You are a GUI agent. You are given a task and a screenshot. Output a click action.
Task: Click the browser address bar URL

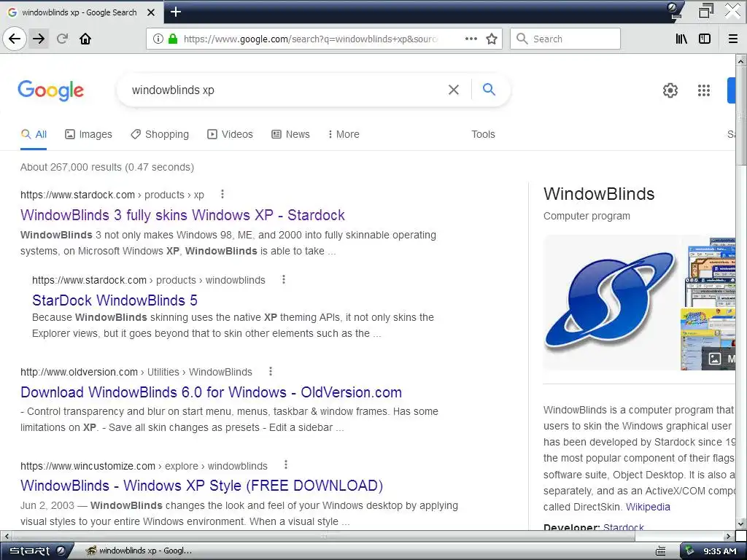click(310, 39)
